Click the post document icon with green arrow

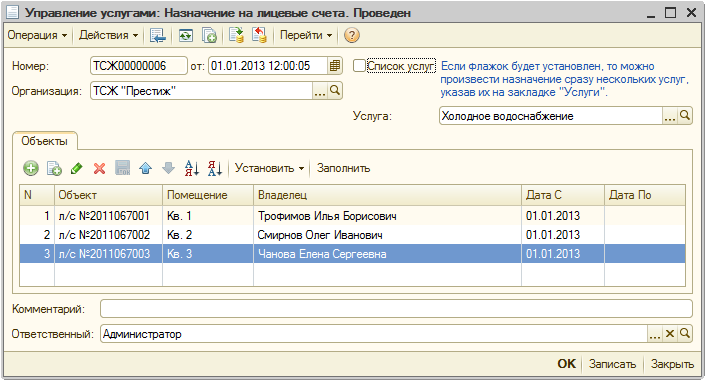click(x=236, y=35)
